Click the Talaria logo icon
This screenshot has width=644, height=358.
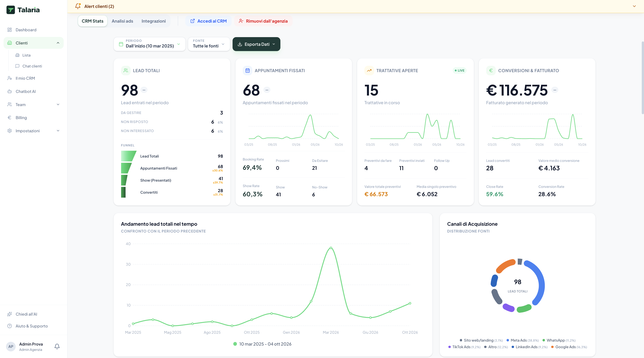11,10
